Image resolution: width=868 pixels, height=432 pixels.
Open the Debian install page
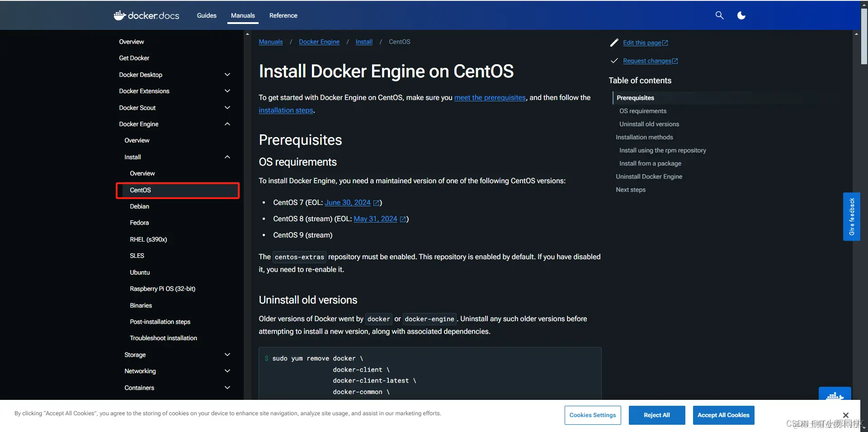[139, 206]
